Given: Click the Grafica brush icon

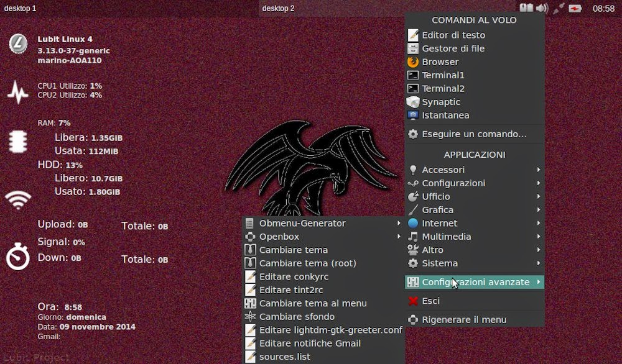Looking at the screenshot, I should pyautogui.click(x=413, y=210).
